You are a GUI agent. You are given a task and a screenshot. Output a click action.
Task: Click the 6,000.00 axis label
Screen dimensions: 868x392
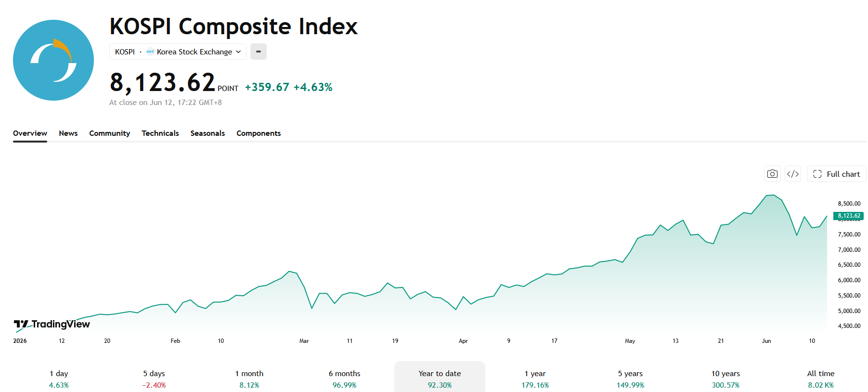pyautogui.click(x=849, y=280)
